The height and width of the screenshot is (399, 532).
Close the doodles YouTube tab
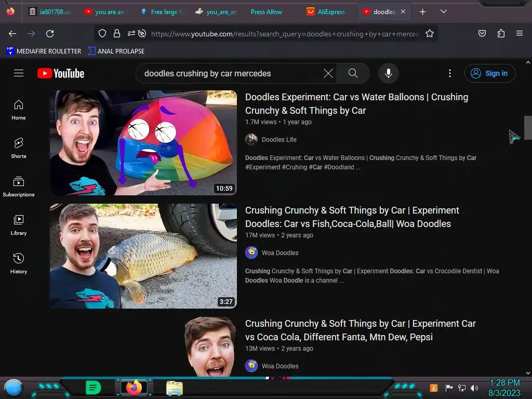403,12
